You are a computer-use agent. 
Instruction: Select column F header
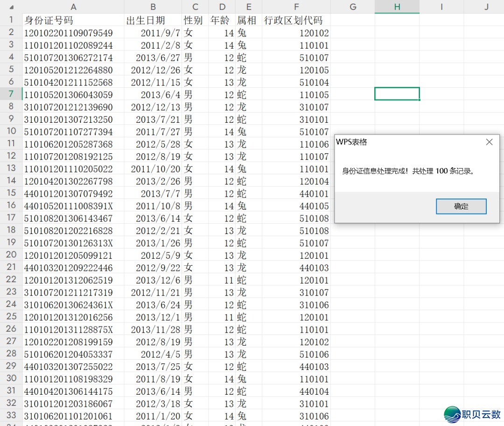(x=296, y=7)
